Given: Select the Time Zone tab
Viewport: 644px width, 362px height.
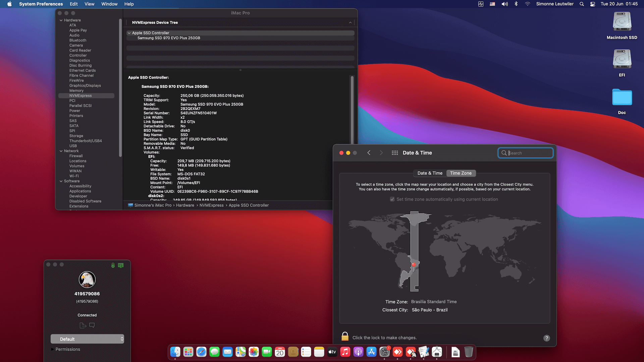Looking at the screenshot, I should coord(461,173).
